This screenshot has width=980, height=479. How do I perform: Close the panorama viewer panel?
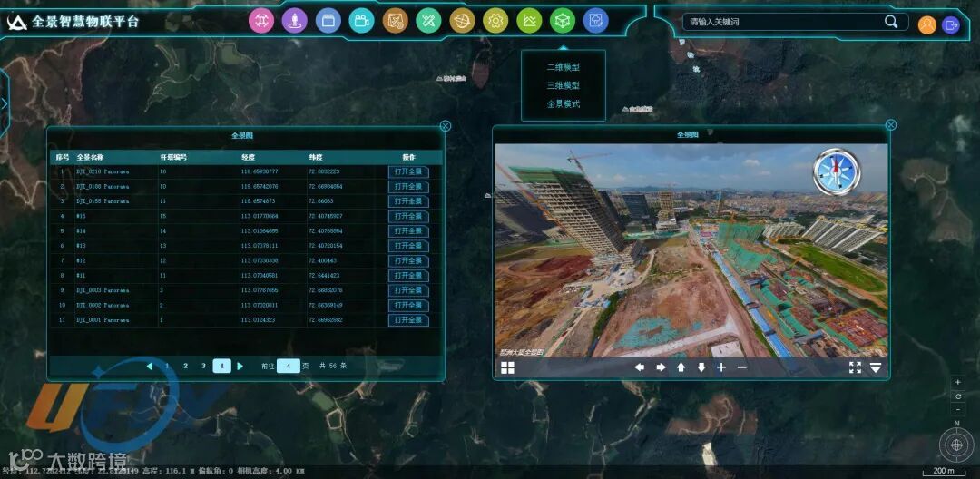[891, 125]
